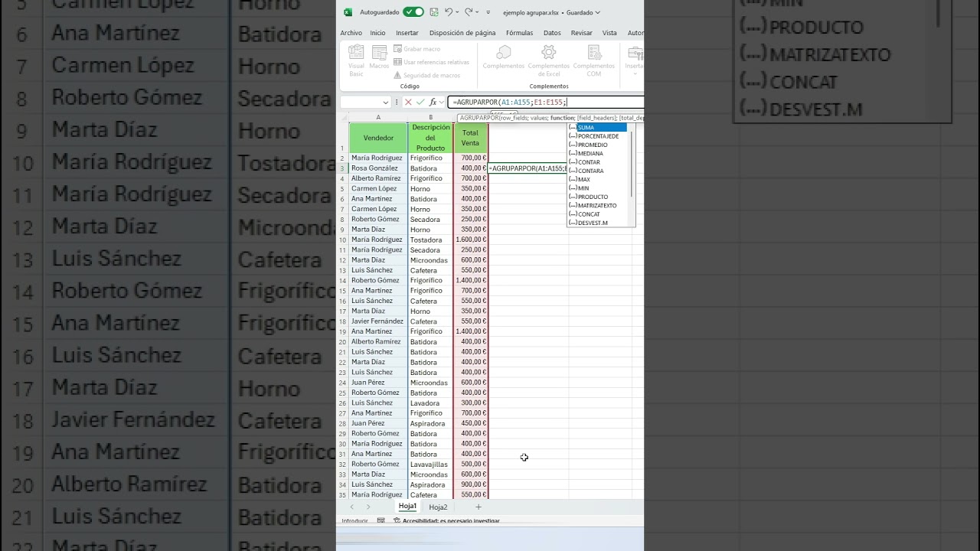Cancel the formula with the X icon
The height and width of the screenshot is (551, 980).
[x=408, y=102]
